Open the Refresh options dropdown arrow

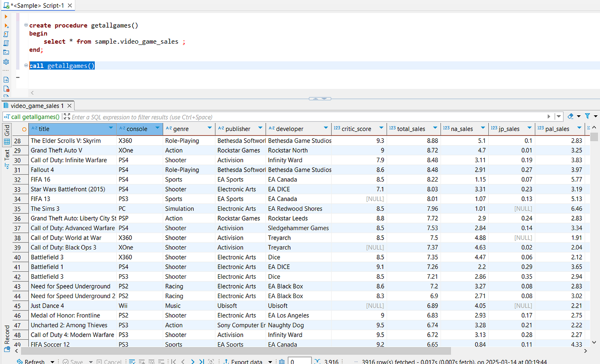[52, 362]
